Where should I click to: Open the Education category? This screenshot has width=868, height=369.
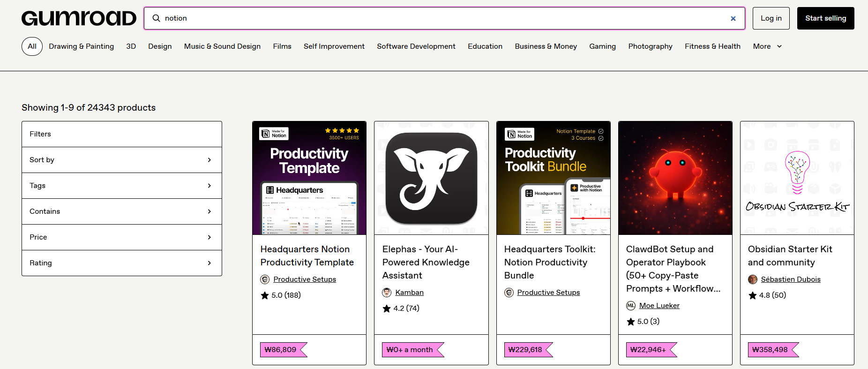(485, 46)
